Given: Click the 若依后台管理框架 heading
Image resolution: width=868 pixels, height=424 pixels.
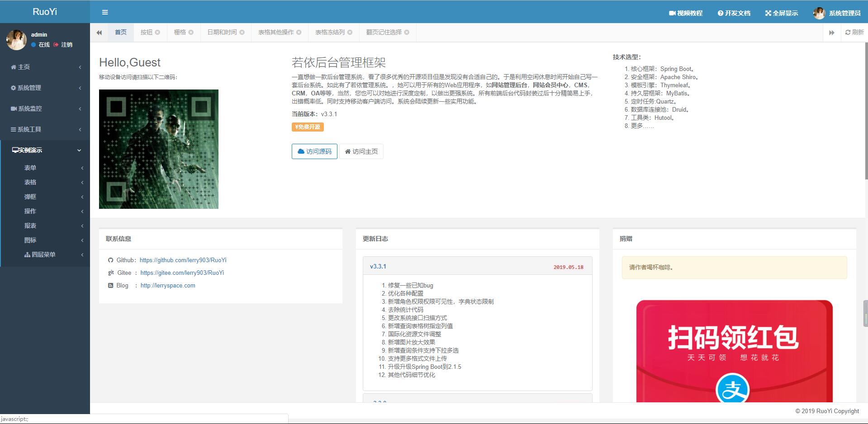Looking at the screenshot, I should pyautogui.click(x=339, y=62).
